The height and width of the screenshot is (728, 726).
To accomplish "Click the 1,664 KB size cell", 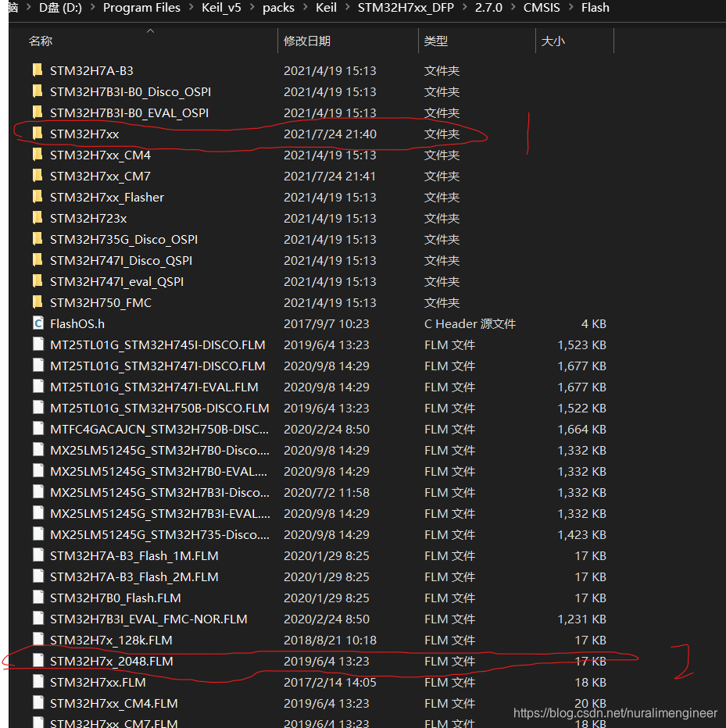I will pos(581,429).
